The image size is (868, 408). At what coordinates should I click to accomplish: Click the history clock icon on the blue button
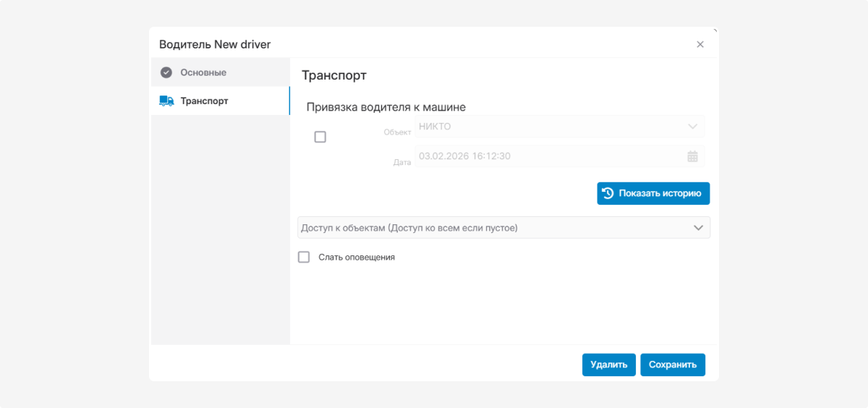[x=608, y=193]
